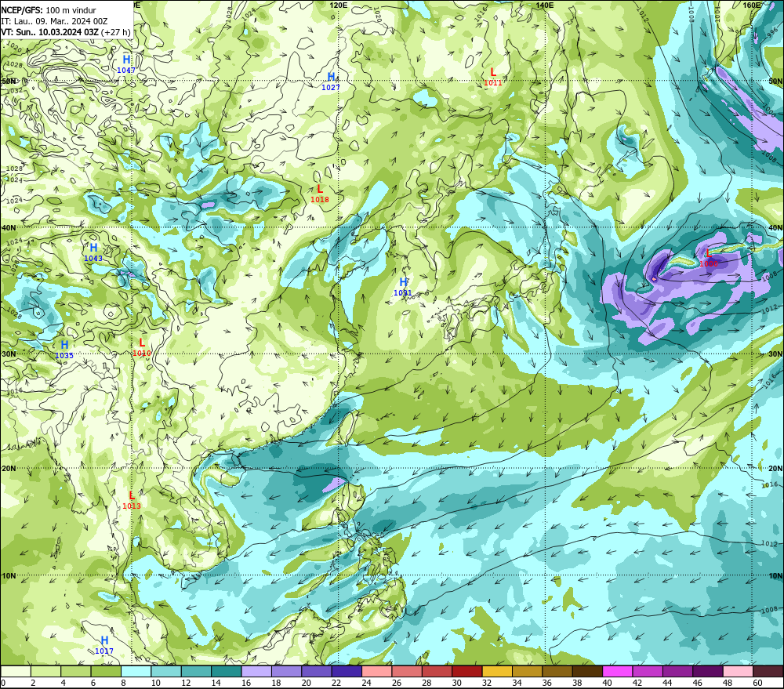
Task: Pick the pale pink 48-60 legend swatch
Action: (738, 671)
